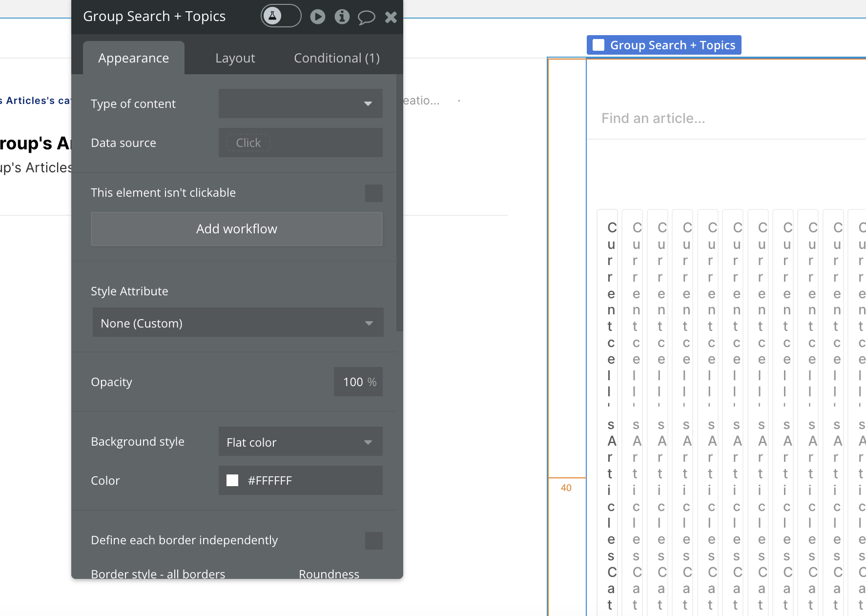The height and width of the screenshot is (616, 866).
Task: Click the white color swatch
Action: (232, 480)
